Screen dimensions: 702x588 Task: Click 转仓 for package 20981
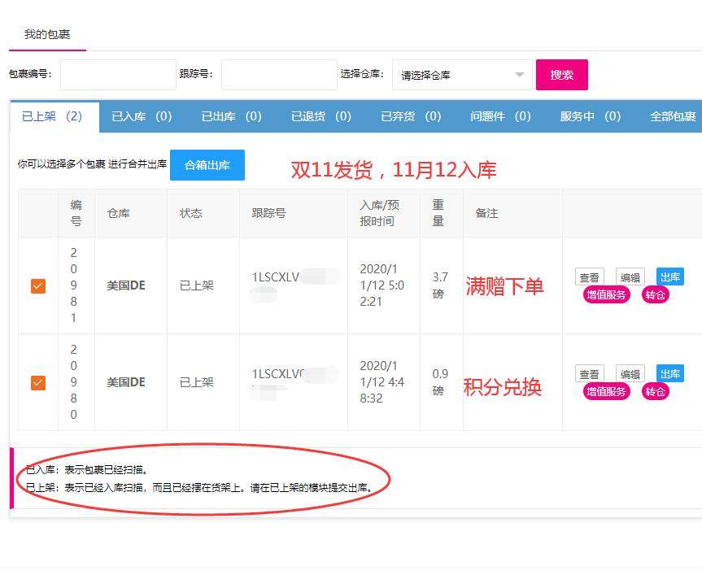click(x=655, y=295)
